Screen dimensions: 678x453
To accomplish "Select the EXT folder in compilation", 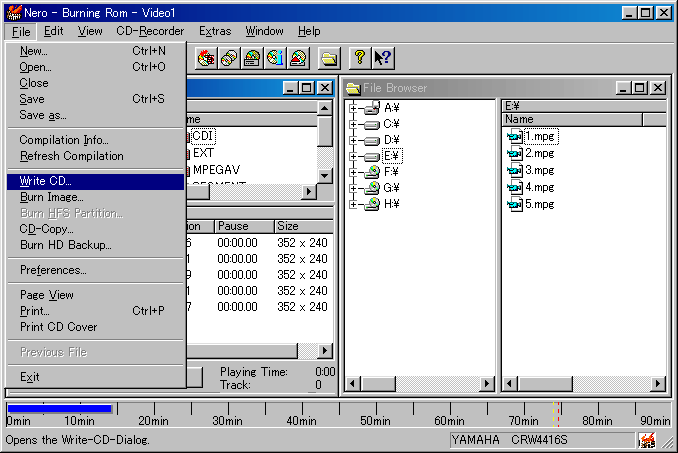I will click(x=203, y=153).
